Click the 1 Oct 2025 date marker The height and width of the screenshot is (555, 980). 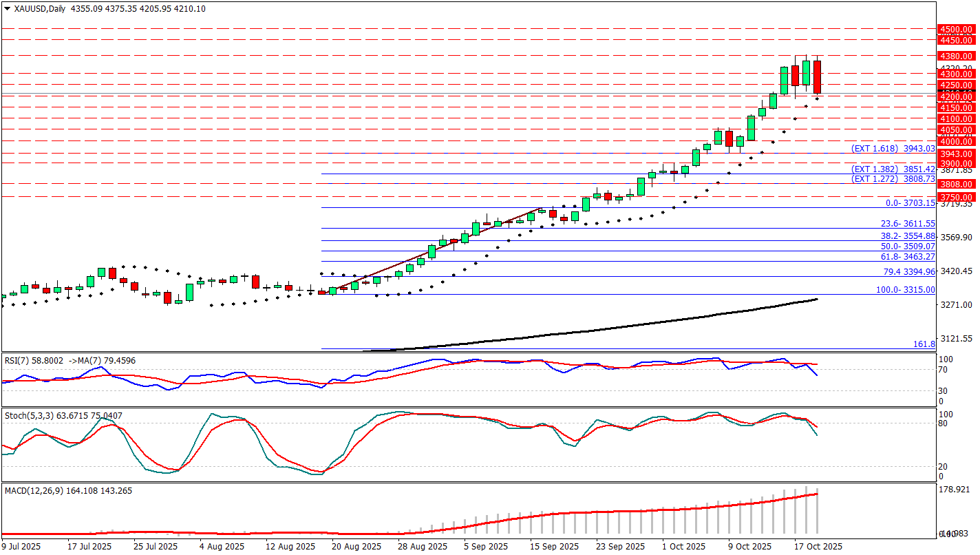[683, 546]
